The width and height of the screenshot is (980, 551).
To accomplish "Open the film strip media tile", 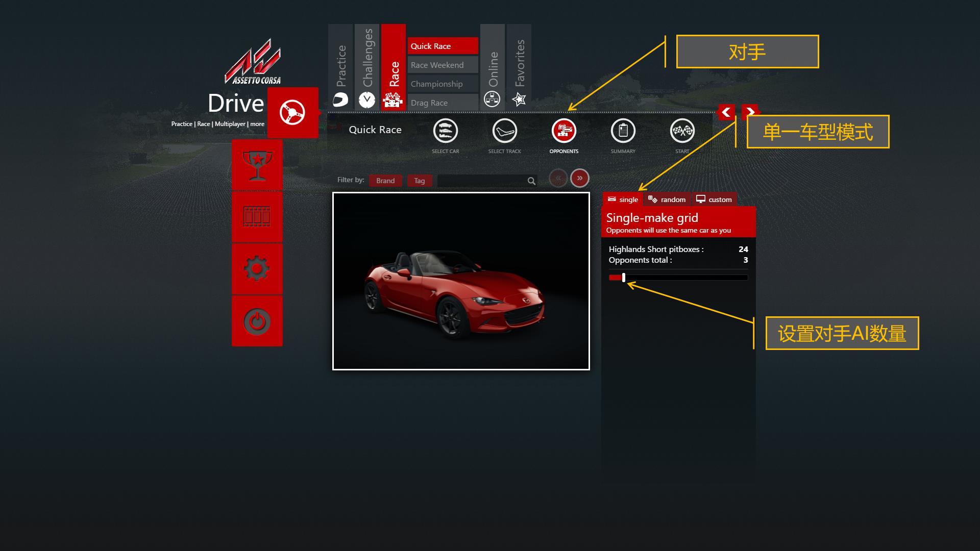I will tap(257, 217).
